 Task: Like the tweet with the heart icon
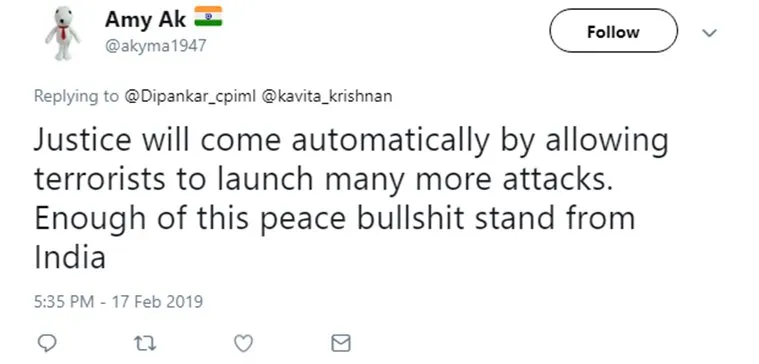coord(243,344)
